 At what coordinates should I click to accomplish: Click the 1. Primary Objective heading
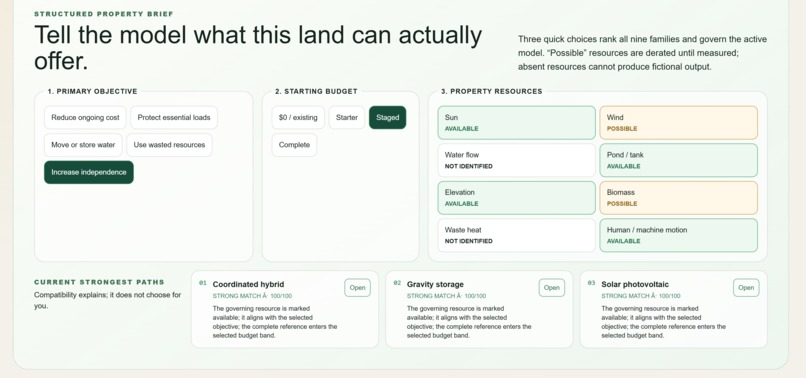tap(93, 92)
